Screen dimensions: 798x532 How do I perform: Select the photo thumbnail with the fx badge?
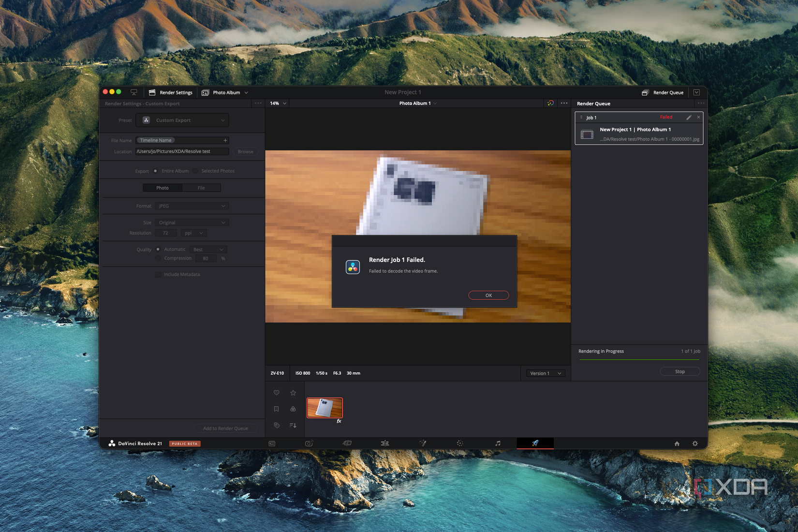325,408
